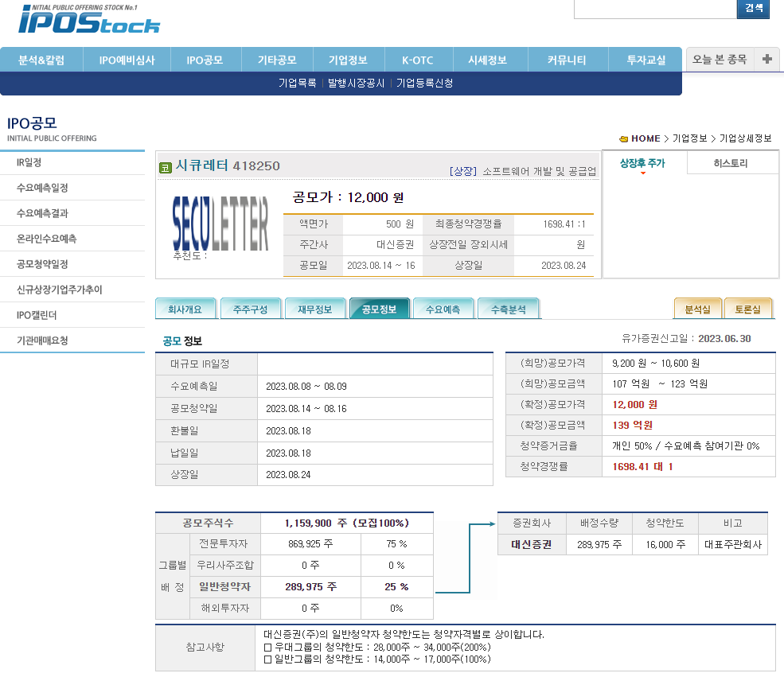Click the 기업상세정보 breadcrumb
The image size is (784, 677).
click(745, 138)
